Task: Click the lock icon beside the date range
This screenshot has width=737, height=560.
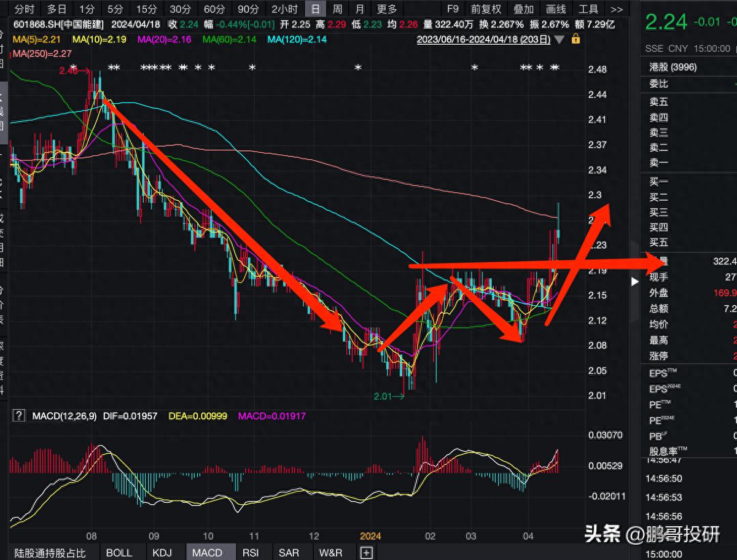Action: (x=575, y=39)
